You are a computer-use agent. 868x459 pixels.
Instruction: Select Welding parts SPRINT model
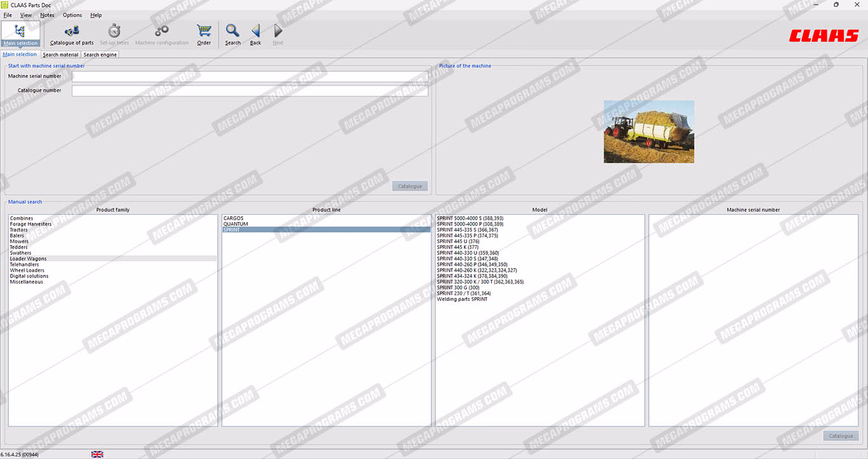pyautogui.click(x=539, y=299)
